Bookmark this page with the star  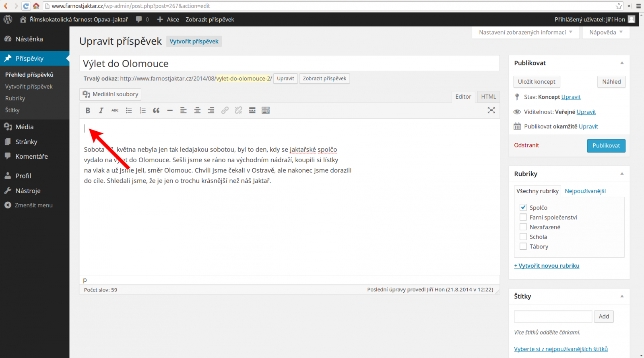point(619,6)
